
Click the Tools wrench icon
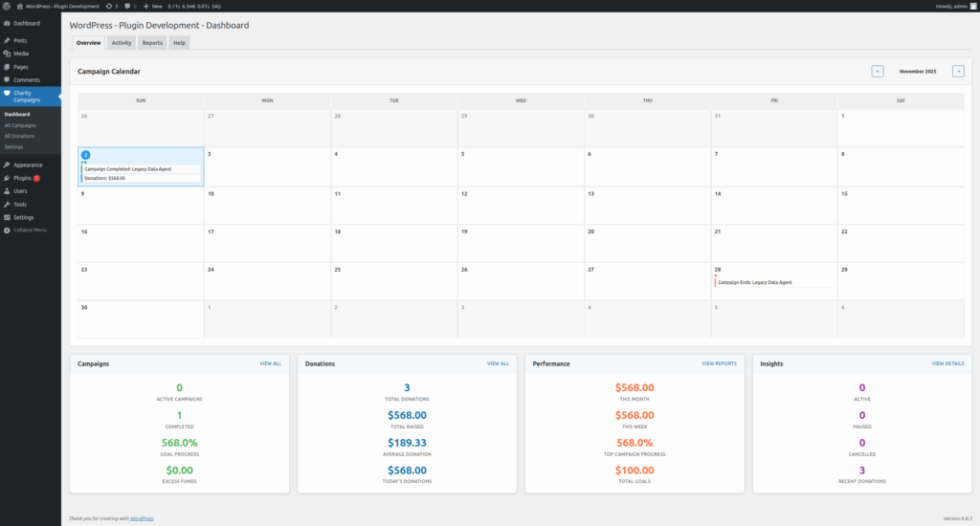point(7,205)
